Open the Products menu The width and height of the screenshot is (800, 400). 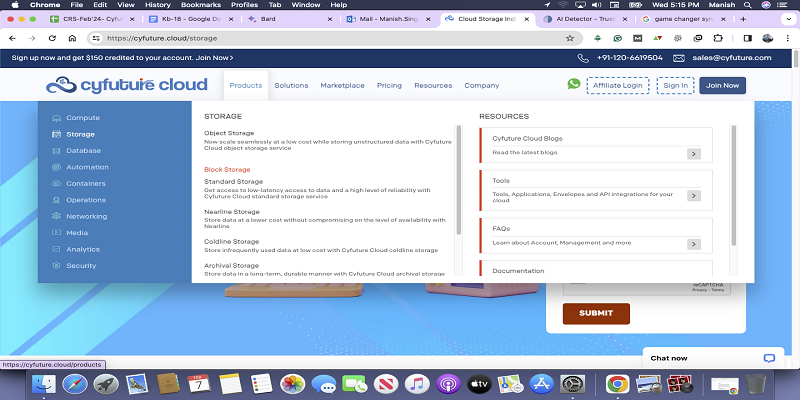pos(245,85)
